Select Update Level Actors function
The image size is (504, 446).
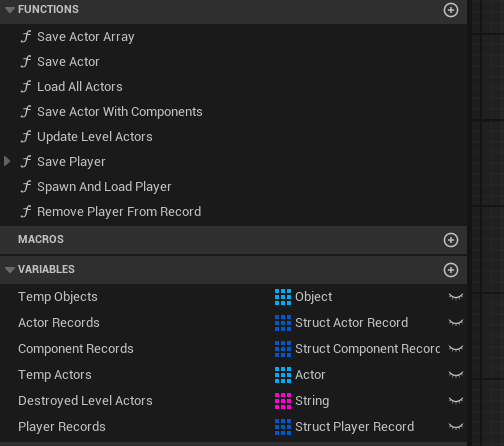(95, 137)
